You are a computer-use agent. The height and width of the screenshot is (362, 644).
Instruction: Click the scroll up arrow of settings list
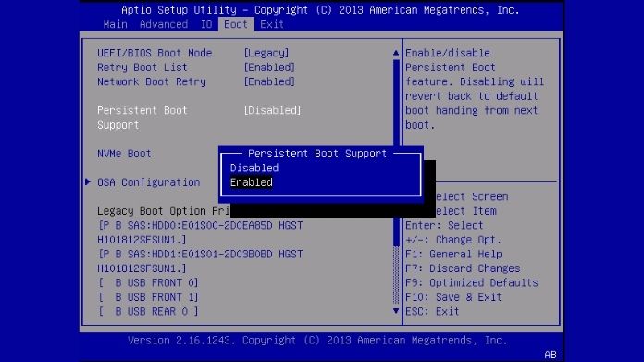click(396, 53)
